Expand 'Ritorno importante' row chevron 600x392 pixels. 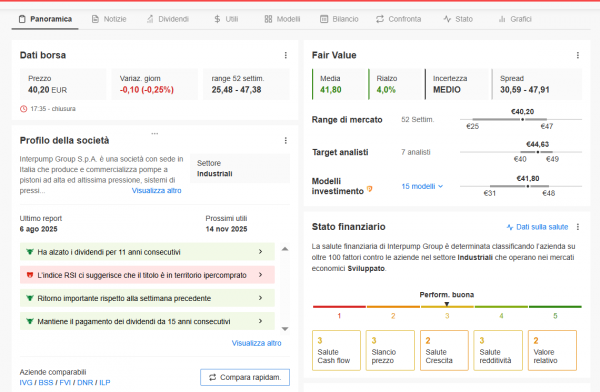260,297
